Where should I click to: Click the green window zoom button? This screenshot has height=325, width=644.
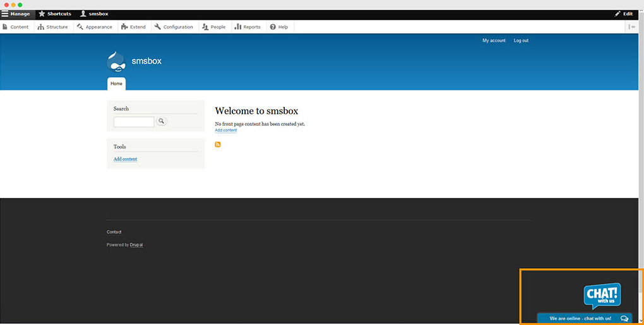[x=20, y=5]
